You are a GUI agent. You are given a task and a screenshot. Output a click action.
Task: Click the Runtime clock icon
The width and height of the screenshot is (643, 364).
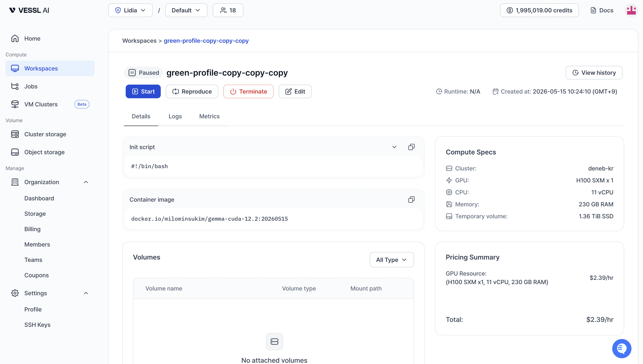(439, 91)
